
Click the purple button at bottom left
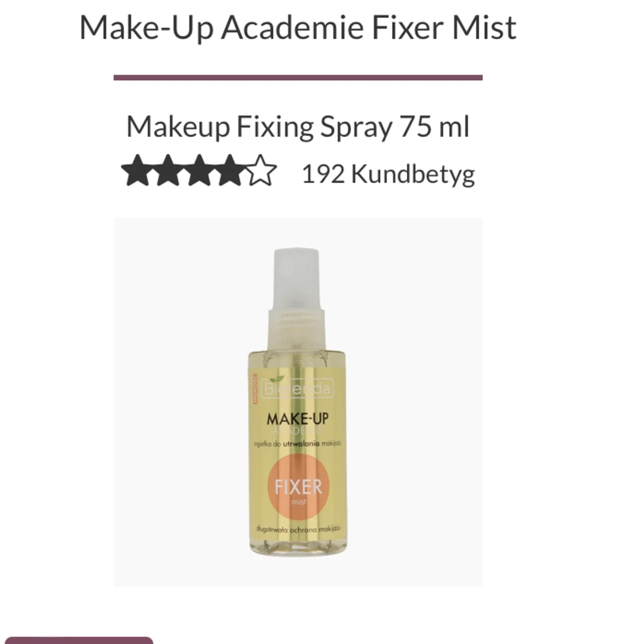pyautogui.click(x=78, y=641)
